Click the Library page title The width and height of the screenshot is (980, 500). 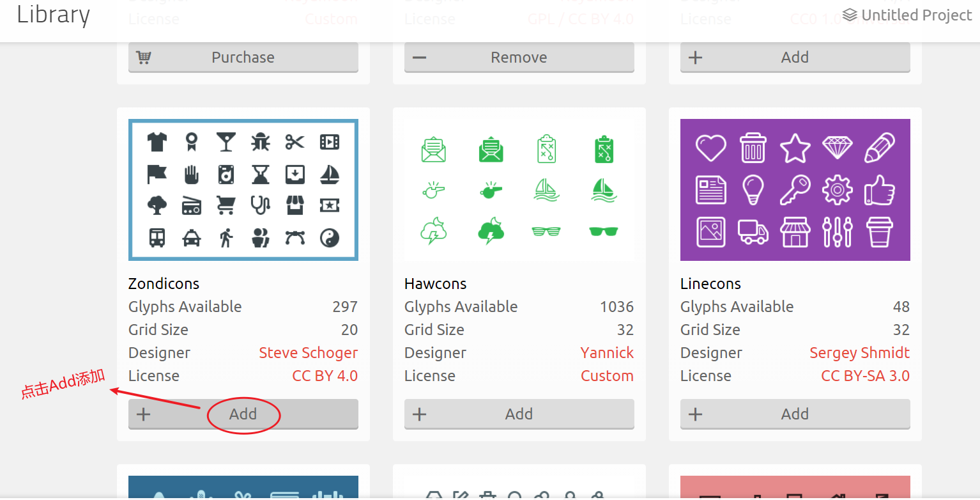(x=54, y=15)
